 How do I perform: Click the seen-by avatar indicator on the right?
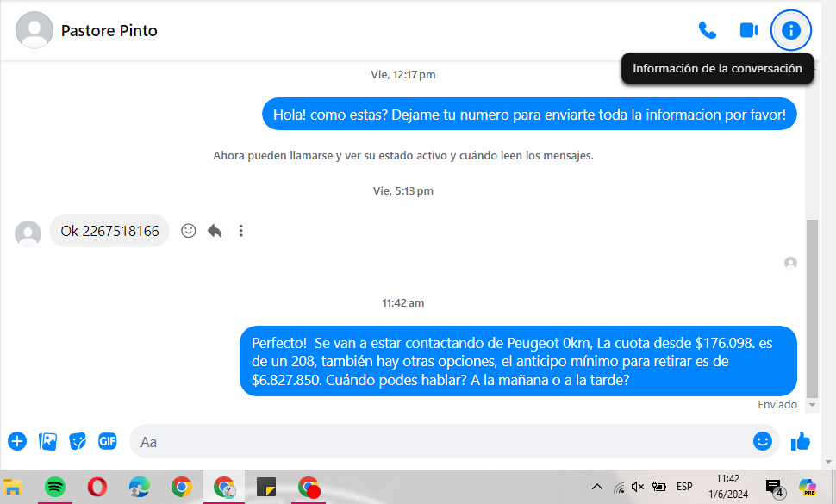[x=790, y=263]
